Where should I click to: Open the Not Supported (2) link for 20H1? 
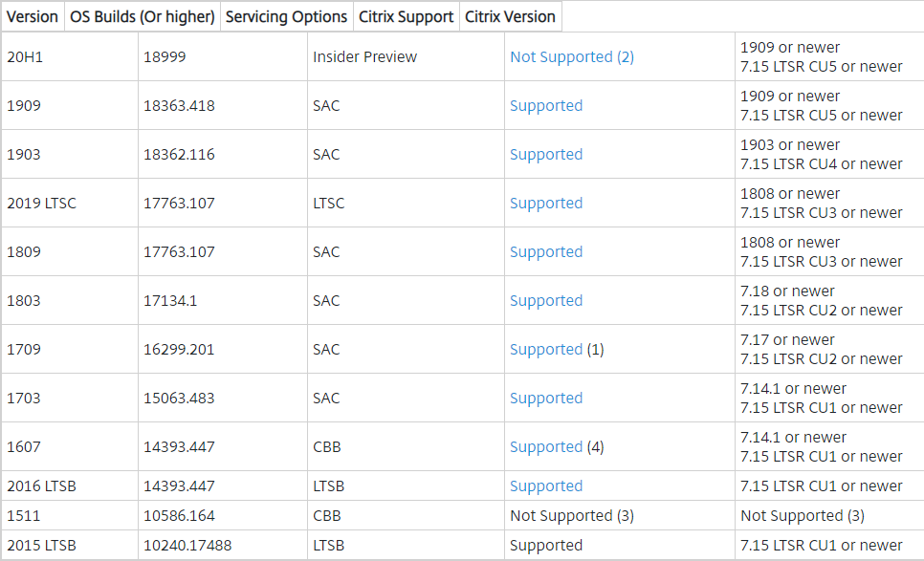tap(572, 57)
